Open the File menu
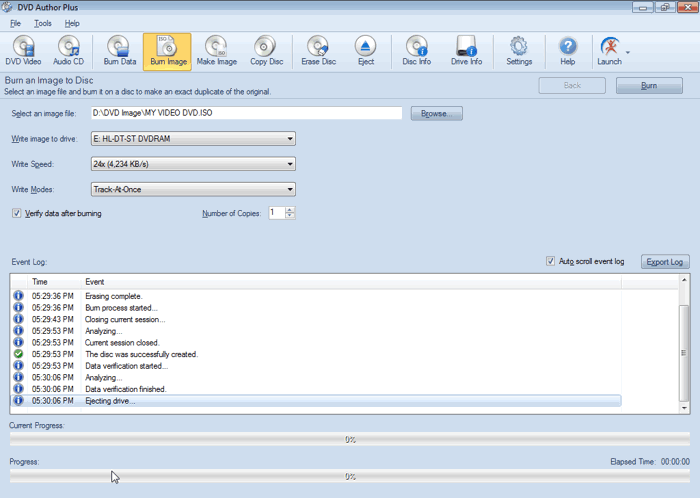The height and width of the screenshot is (498, 700). 15,22
